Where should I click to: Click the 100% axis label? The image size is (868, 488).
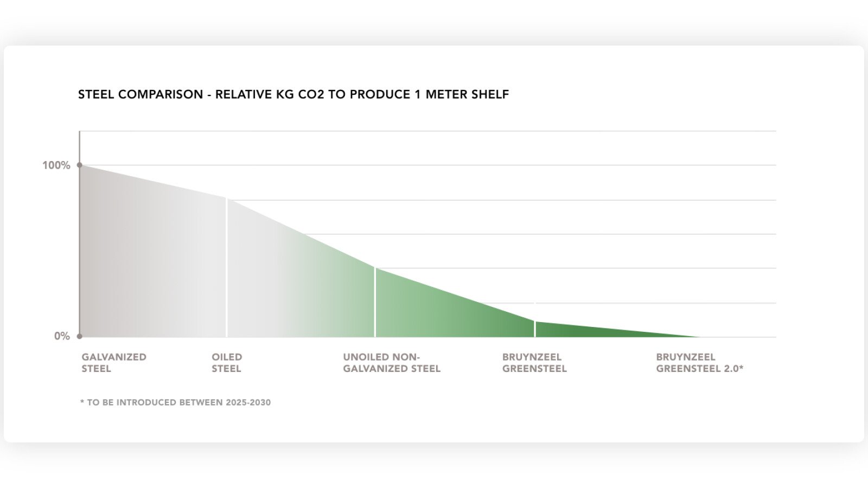click(x=56, y=165)
